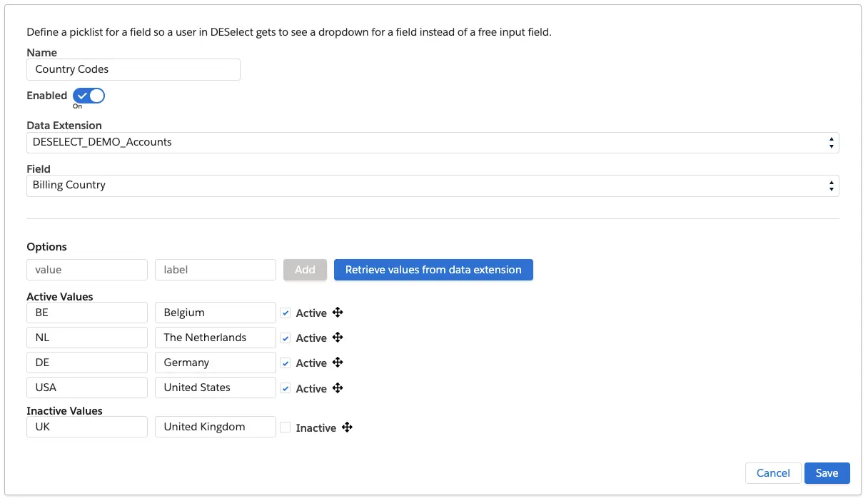
Task: Cancel the picklist changes
Action: tap(773, 473)
